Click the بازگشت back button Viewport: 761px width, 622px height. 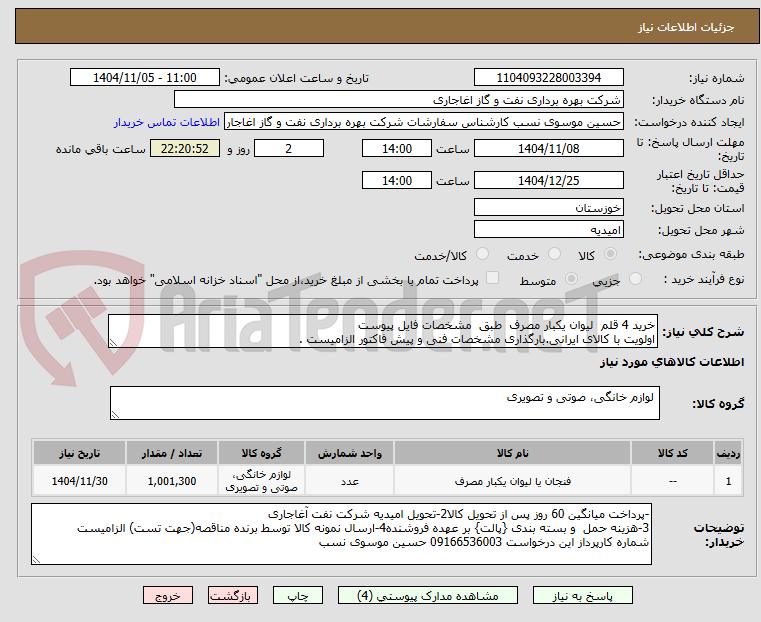pyautogui.click(x=233, y=595)
